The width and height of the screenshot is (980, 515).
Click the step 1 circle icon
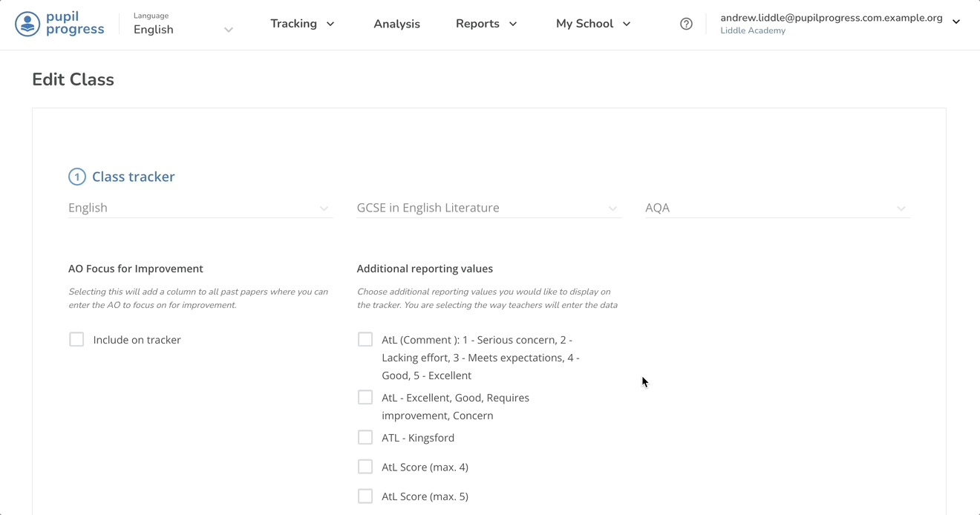[x=77, y=177]
